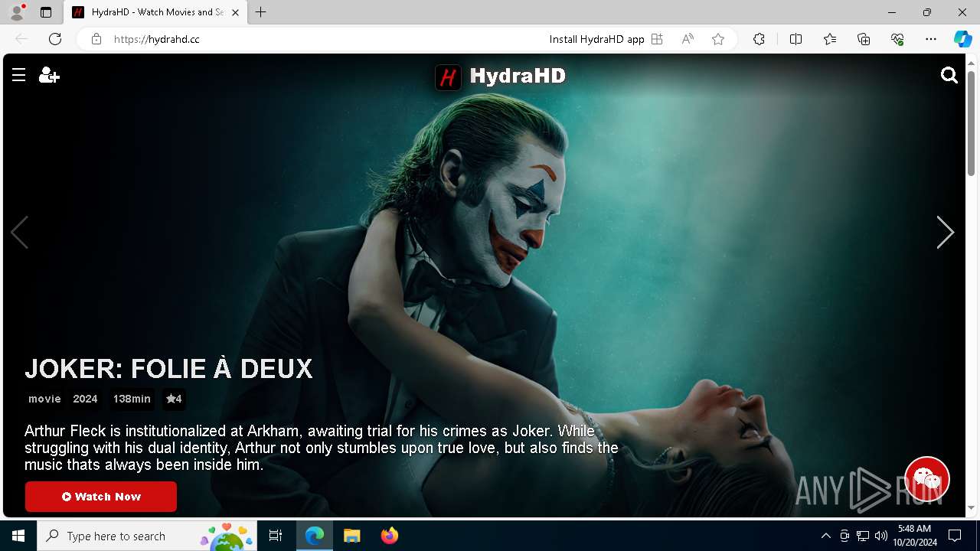Open the HydraHD hamburger menu
Image resolution: width=980 pixels, height=551 pixels.
click(x=19, y=74)
